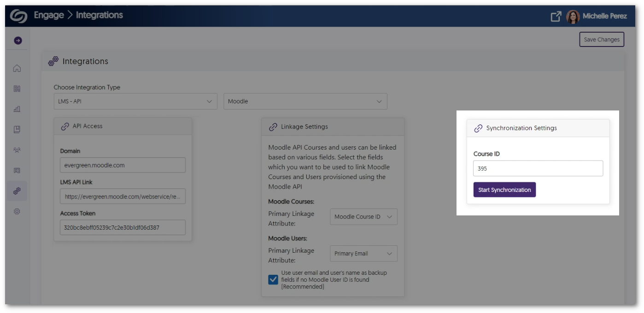Uncheck the backup fields recommended checkbox
This screenshot has width=644, height=313.
[x=273, y=279]
